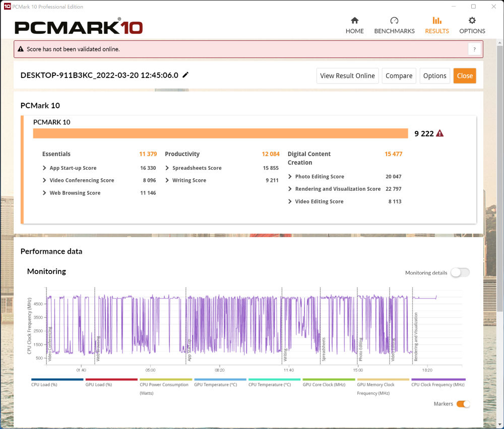The width and height of the screenshot is (504, 429).
Task: Click the Compare button
Action: click(399, 76)
